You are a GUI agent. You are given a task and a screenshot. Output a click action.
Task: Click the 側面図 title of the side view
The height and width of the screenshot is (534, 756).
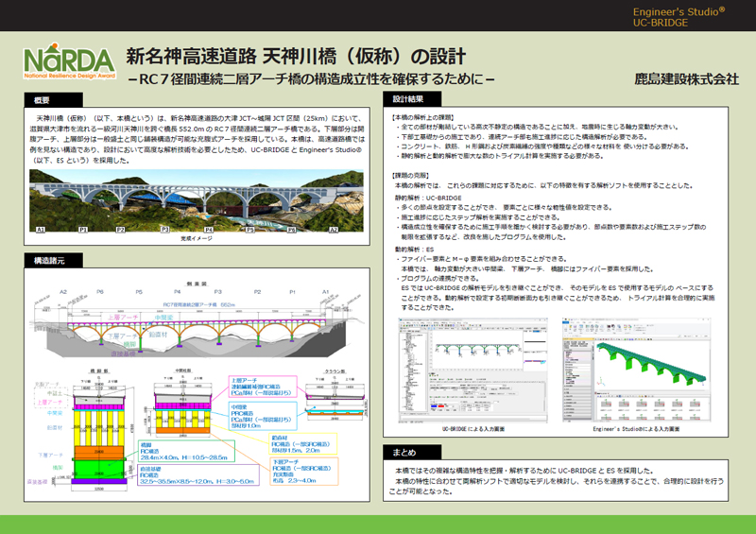(x=197, y=284)
